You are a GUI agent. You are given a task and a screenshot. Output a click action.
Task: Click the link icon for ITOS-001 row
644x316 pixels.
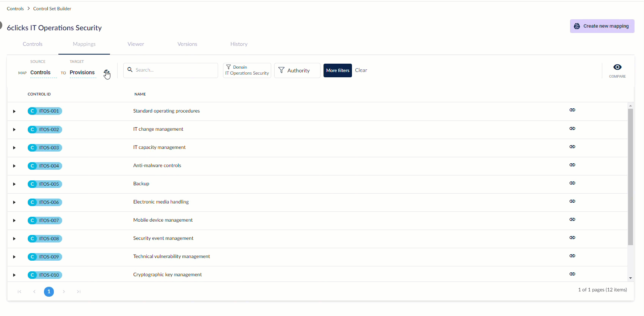572,110
